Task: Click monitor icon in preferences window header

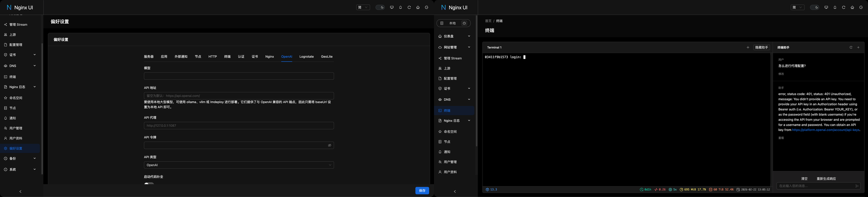Action: point(391,8)
